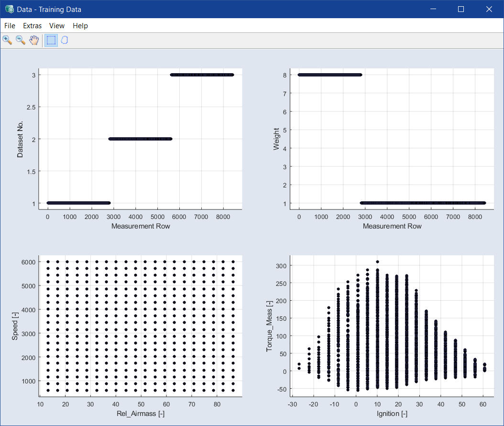Image resolution: width=504 pixels, height=426 pixels.
Task: Click the Dataset No. 3 data band
Action: (x=202, y=75)
